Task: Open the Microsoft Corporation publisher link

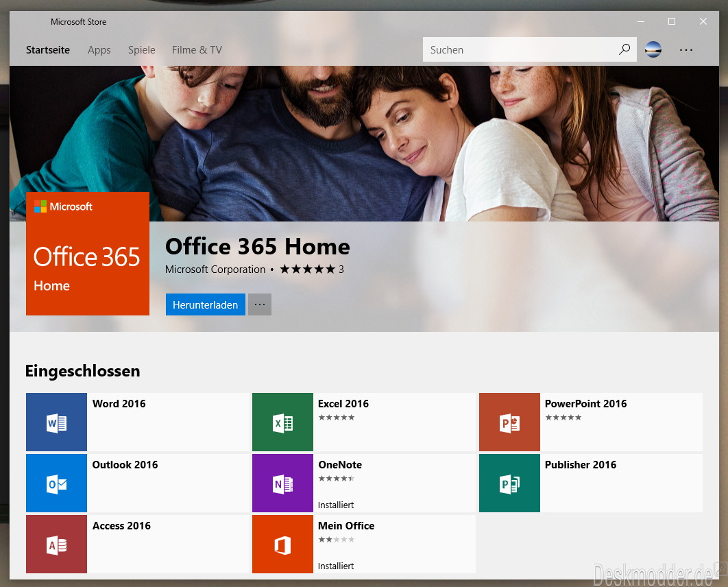Action: (x=215, y=269)
